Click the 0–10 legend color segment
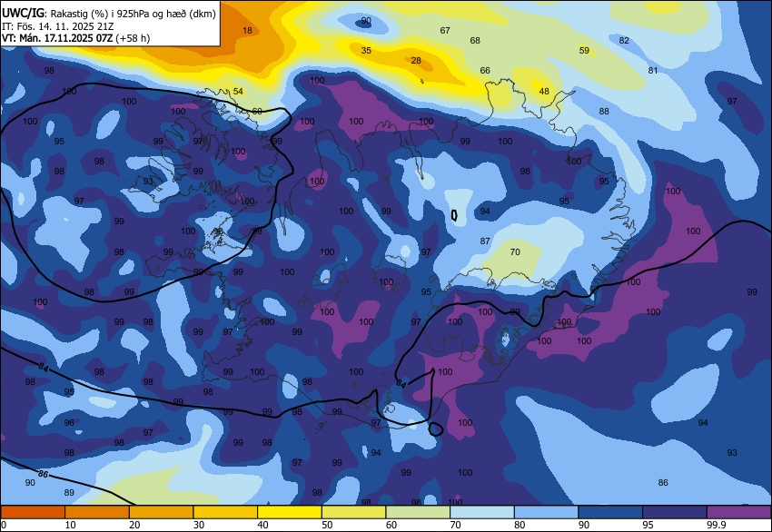Viewport: 772px width, 532px height. (33, 512)
